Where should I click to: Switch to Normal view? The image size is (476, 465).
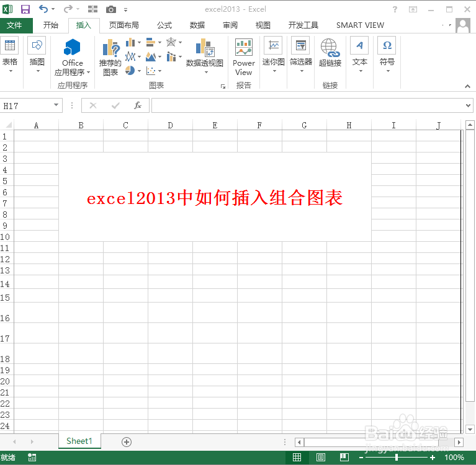point(297,457)
